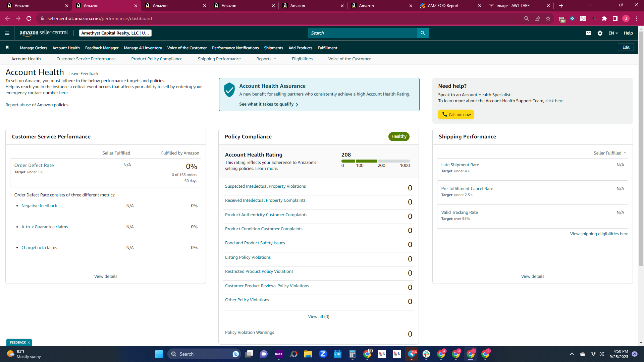Image resolution: width=644 pixels, height=362 pixels.
Task: Click the Leave Feedback link
Action: tap(84, 74)
